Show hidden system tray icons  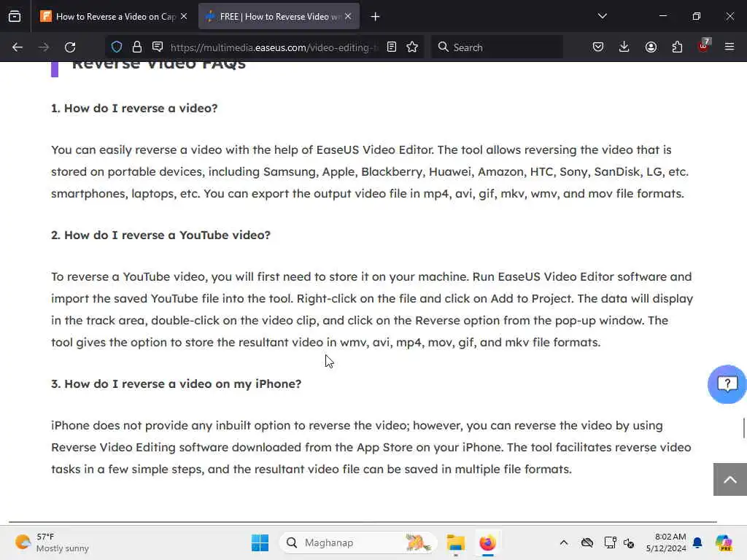point(564,542)
